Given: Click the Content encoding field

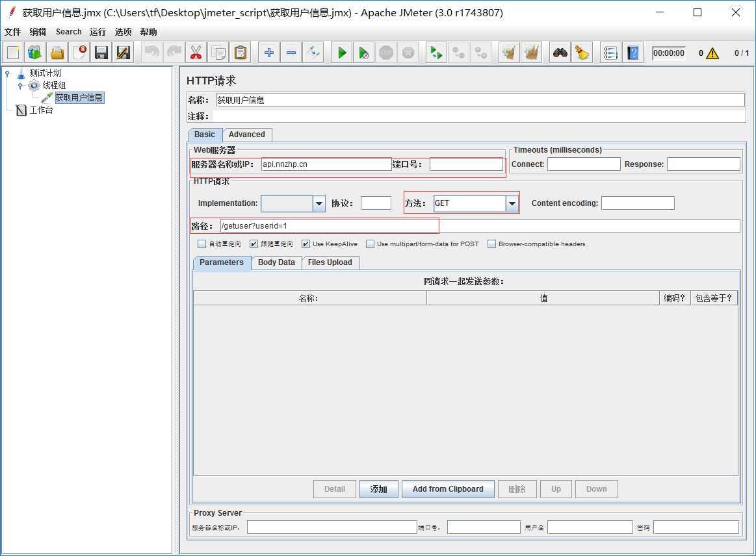Looking at the screenshot, I should (638, 203).
